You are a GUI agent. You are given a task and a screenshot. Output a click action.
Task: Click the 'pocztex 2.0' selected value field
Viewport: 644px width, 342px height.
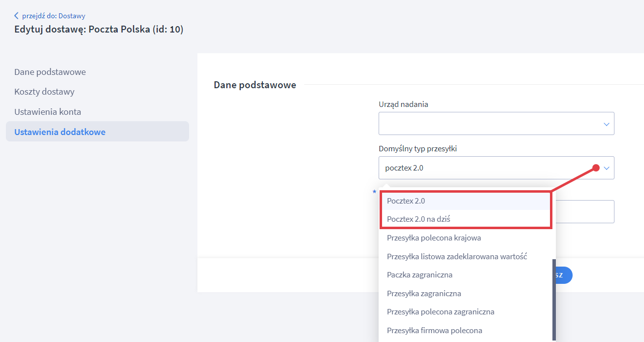coord(496,168)
